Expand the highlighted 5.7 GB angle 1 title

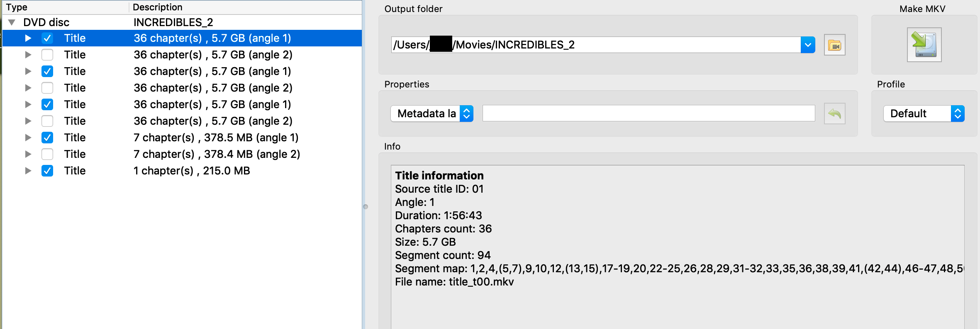[x=28, y=38]
